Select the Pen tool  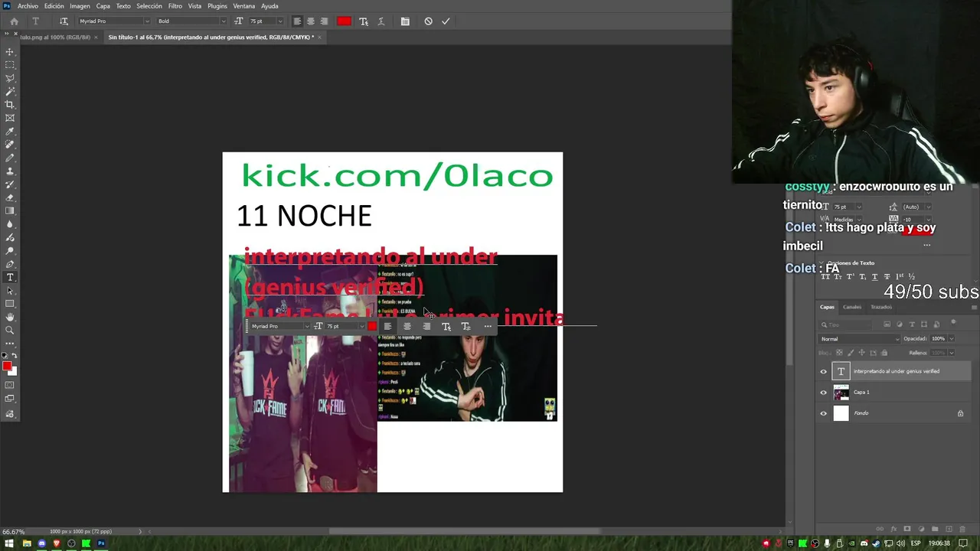pos(10,264)
